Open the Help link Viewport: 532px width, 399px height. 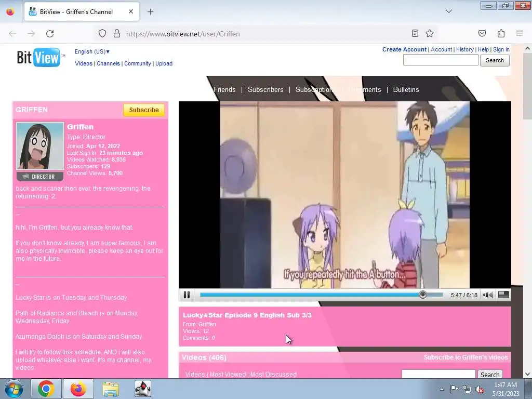(484, 49)
